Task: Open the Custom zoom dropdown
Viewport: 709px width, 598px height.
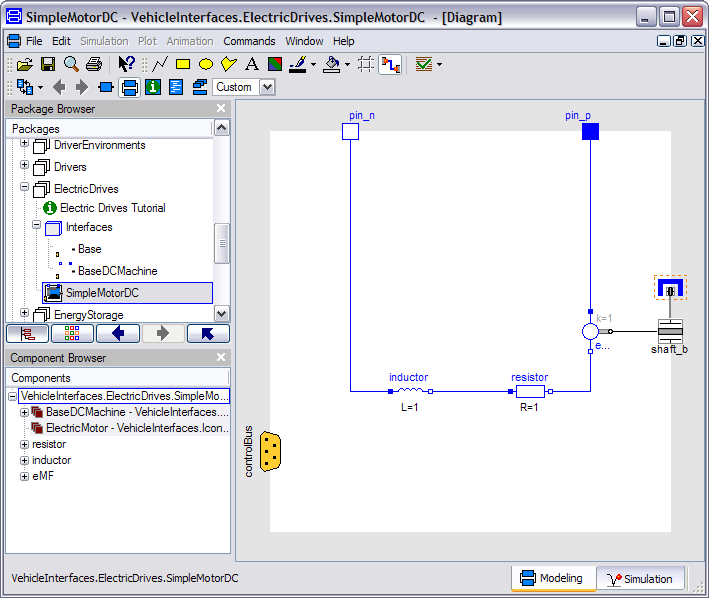Action: tap(267, 87)
